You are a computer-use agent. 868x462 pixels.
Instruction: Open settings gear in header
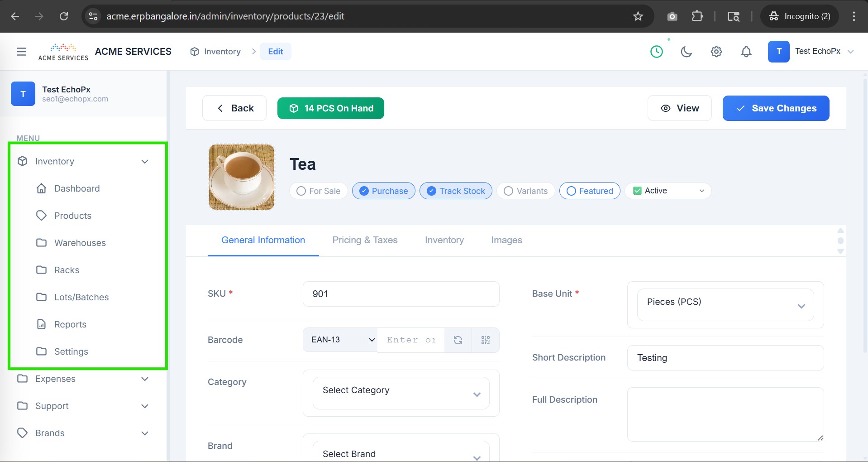coord(716,52)
